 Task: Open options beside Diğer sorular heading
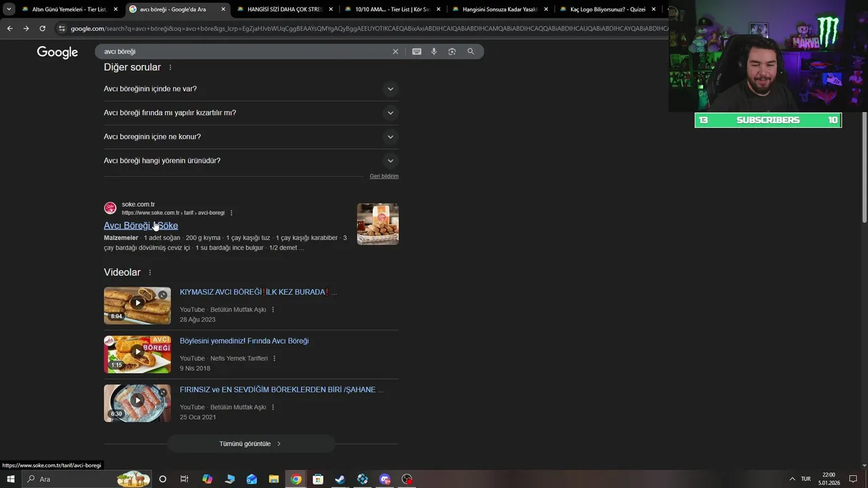[x=170, y=68]
